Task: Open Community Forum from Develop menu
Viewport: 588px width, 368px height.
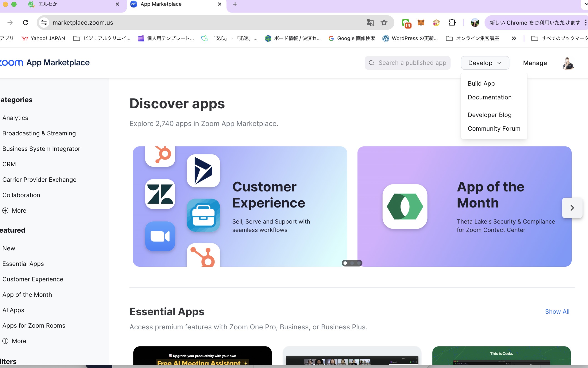Action: 494,129
